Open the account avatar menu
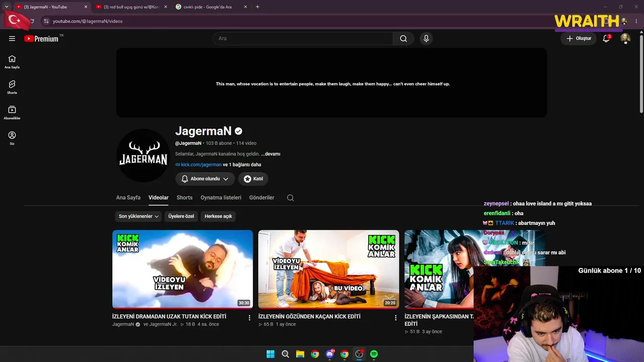Screen dimensions: 644x362 point(625,39)
